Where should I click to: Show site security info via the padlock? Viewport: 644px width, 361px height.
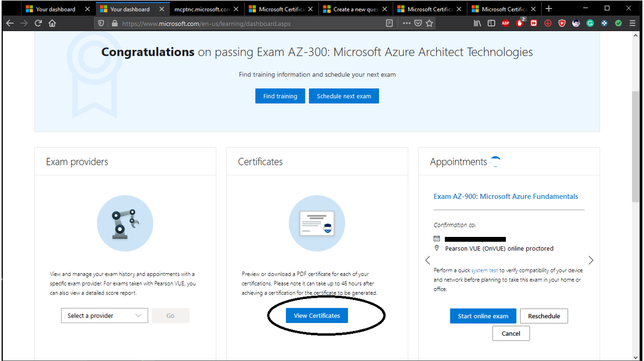[113, 24]
